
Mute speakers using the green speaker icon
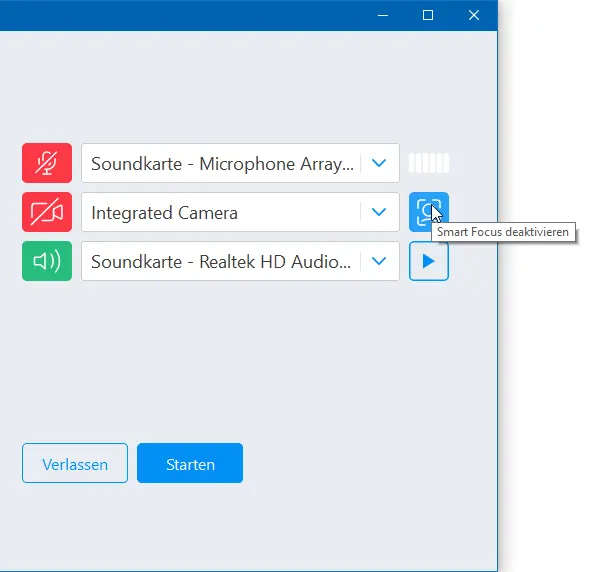[47, 261]
